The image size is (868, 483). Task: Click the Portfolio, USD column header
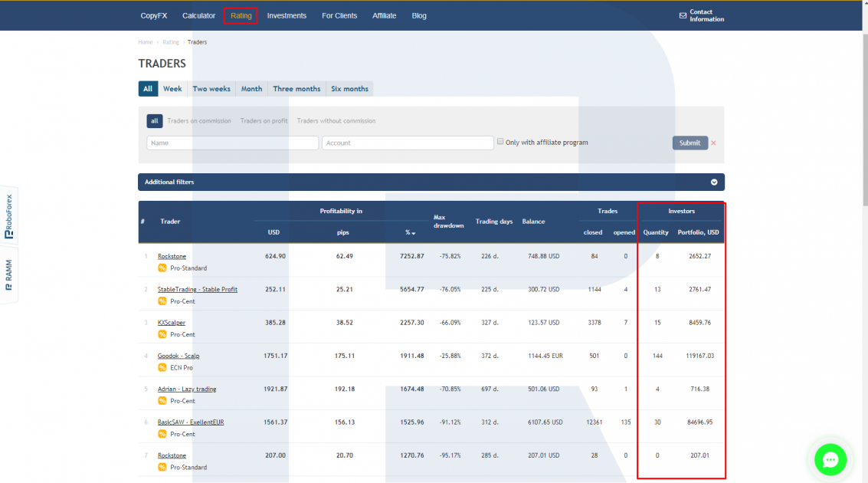point(698,232)
